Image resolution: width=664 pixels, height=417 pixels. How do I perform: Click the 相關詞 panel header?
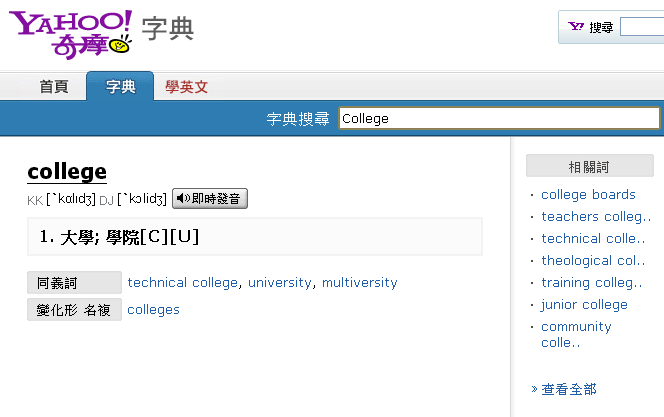coord(589,166)
